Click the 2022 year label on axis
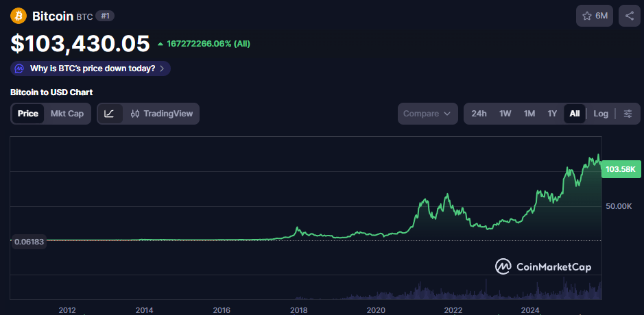 point(453,310)
